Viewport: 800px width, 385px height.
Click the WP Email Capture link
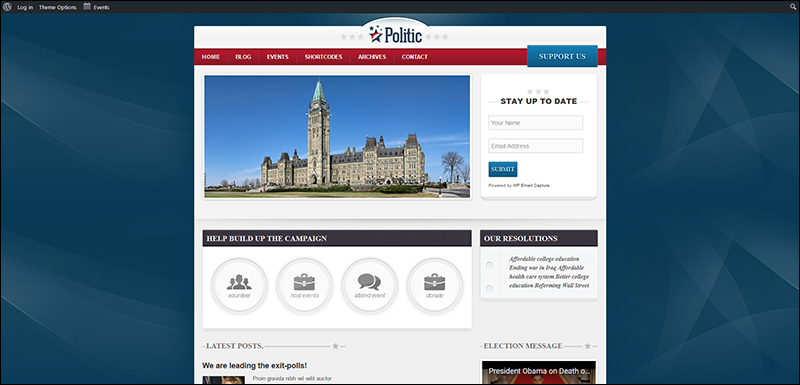coord(531,185)
